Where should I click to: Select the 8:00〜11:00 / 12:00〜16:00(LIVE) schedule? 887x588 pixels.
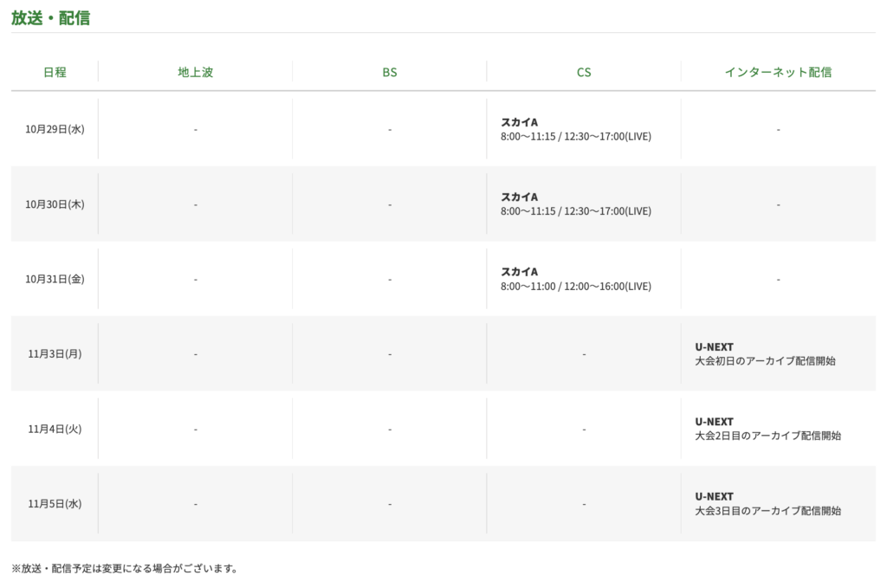click(x=575, y=286)
